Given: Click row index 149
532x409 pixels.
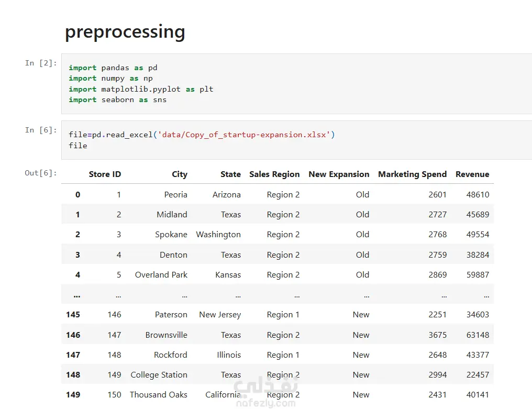Looking at the screenshot, I should 73,395.
